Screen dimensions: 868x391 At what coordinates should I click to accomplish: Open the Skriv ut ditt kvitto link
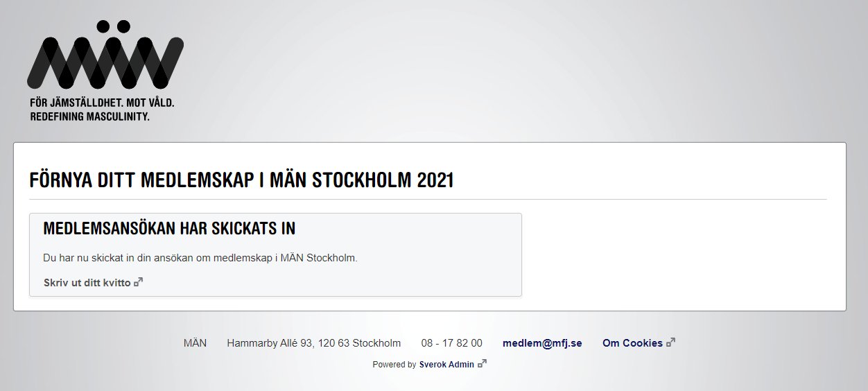click(x=87, y=283)
